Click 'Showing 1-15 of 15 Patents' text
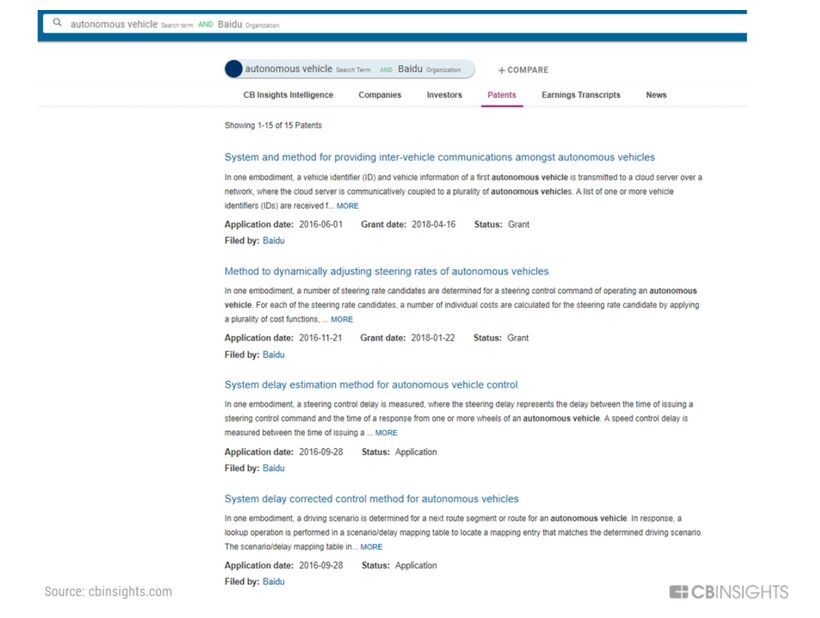Image resolution: width=820 pixels, height=618 pixels. click(x=273, y=125)
